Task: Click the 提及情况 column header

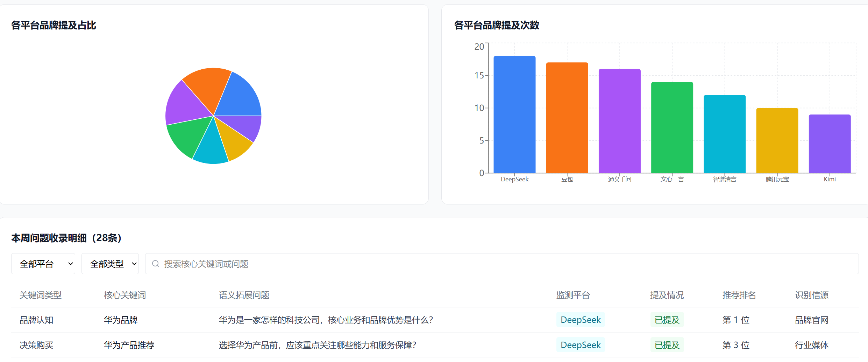Action: tap(667, 295)
